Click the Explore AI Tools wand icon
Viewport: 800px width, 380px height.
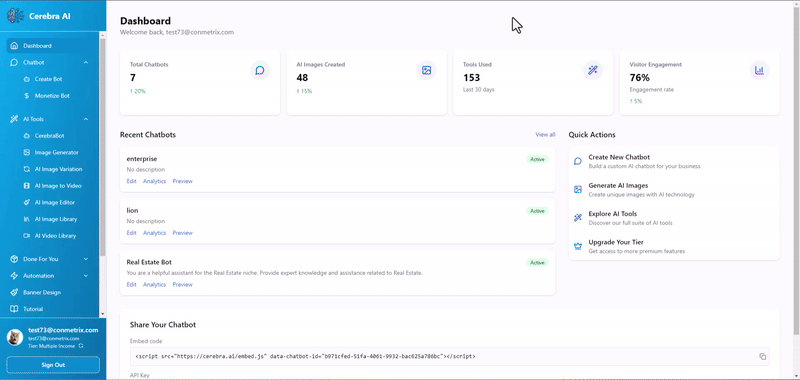pyautogui.click(x=578, y=218)
